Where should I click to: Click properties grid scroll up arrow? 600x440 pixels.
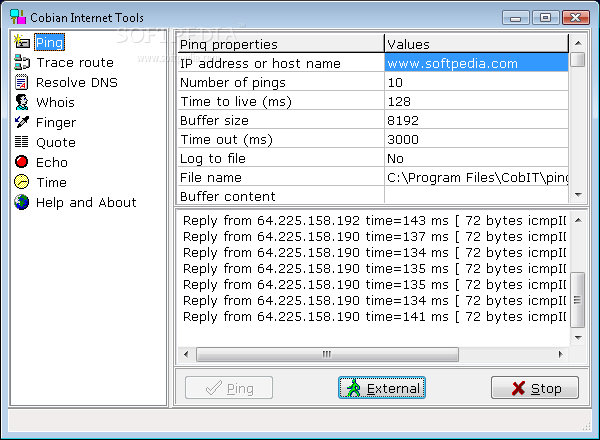click(x=578, y=43)
